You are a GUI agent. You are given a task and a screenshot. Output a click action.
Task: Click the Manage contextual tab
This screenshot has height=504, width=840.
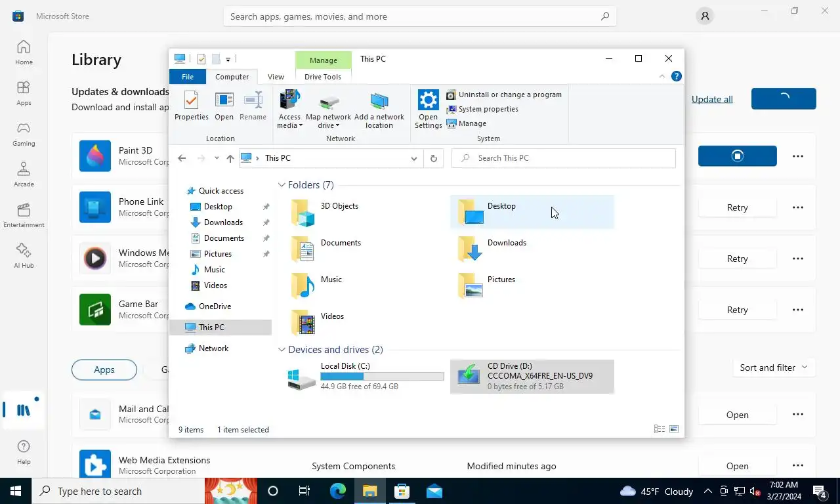(323, 60)
